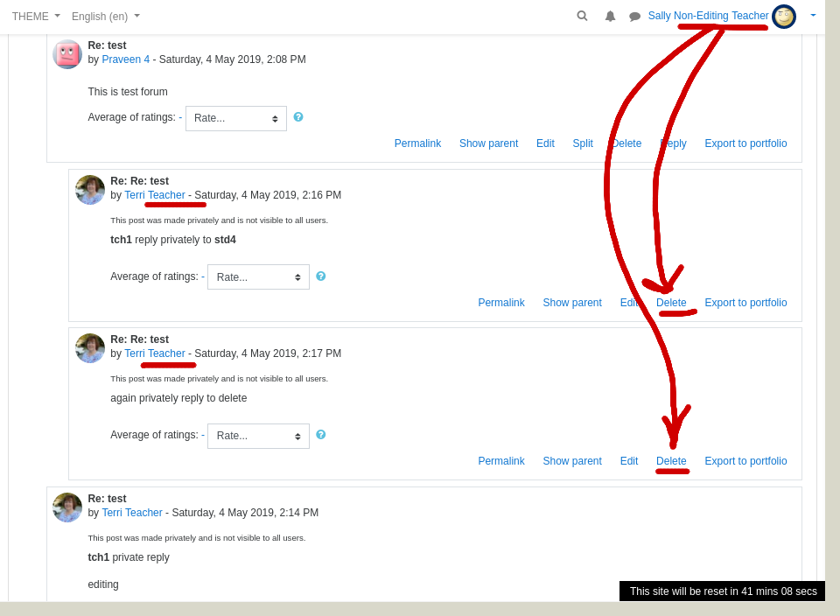
Task: Open Terri Teacher link on 2:14 PM post
Action: [x=132, y=513]
